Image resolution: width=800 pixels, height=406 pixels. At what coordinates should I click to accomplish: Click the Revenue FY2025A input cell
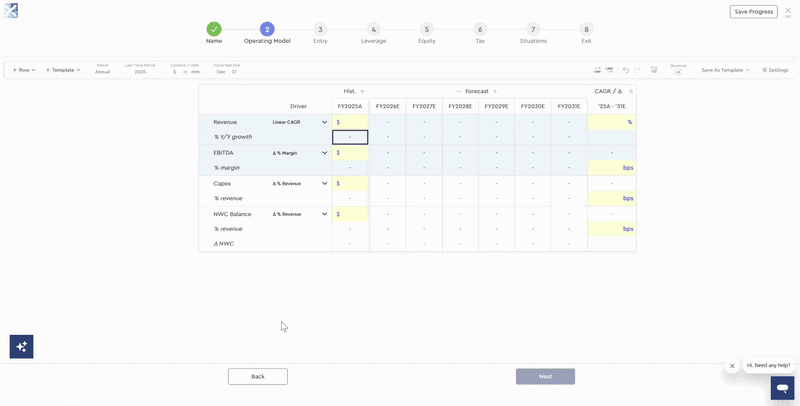point(350,122)
